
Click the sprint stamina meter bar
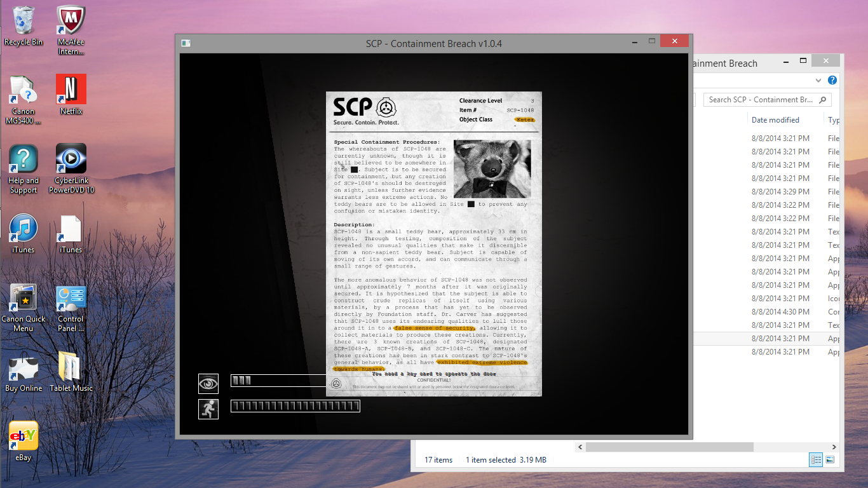click(295, 406)
